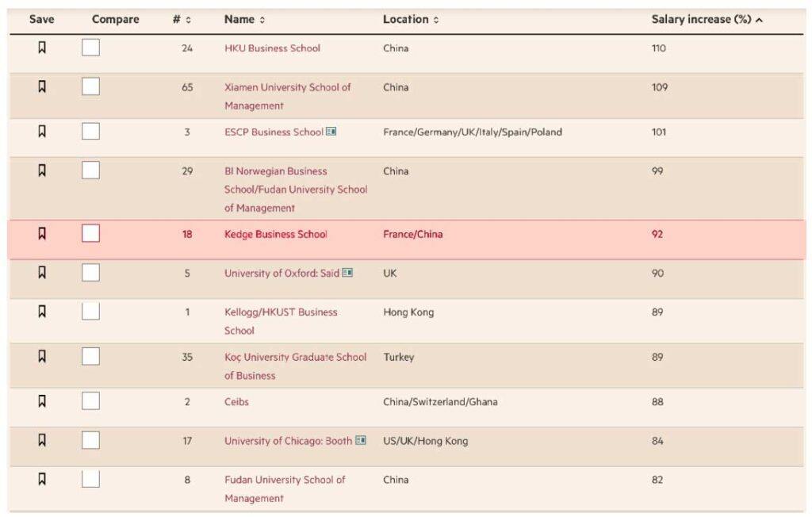Open the Ceibs school link
812x517 pixels.
click(236, 402)
